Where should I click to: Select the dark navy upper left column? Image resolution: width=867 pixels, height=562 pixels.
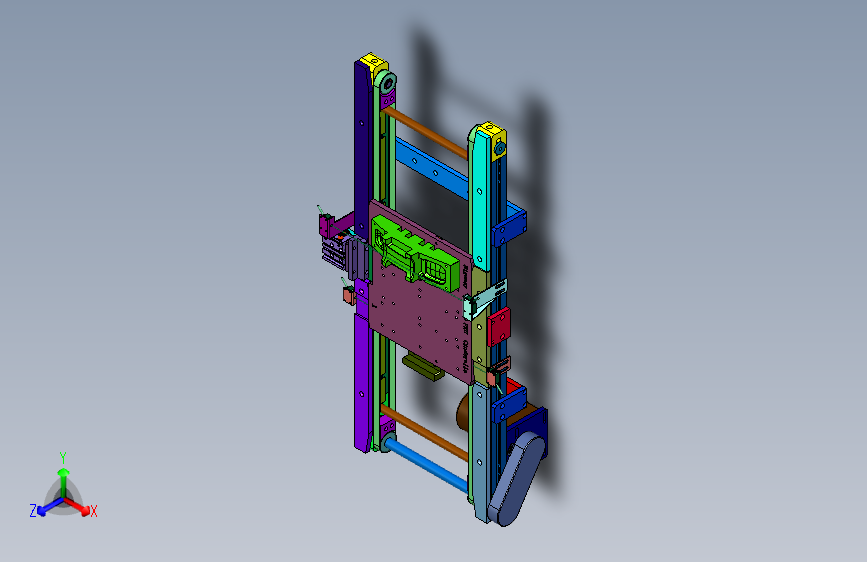pos(363,149)
